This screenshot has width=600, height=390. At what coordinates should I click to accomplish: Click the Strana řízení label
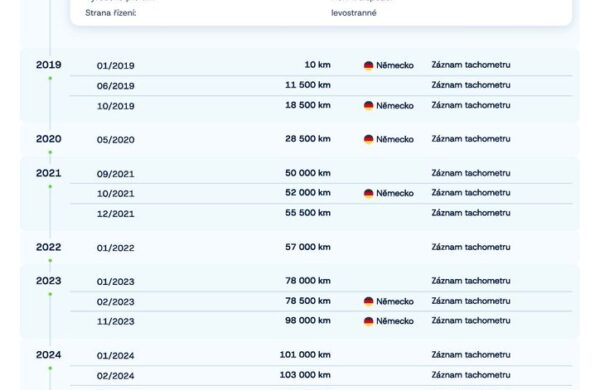click(111, 13)
